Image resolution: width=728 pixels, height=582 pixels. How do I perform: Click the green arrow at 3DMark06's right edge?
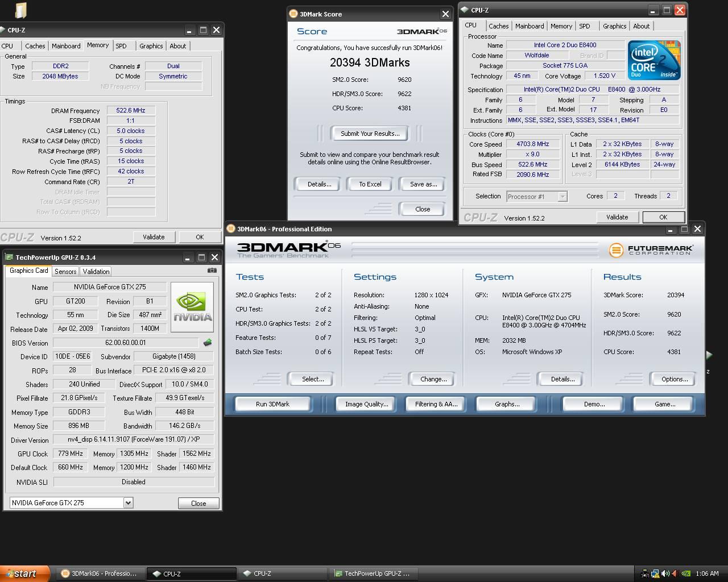point(709,355)
